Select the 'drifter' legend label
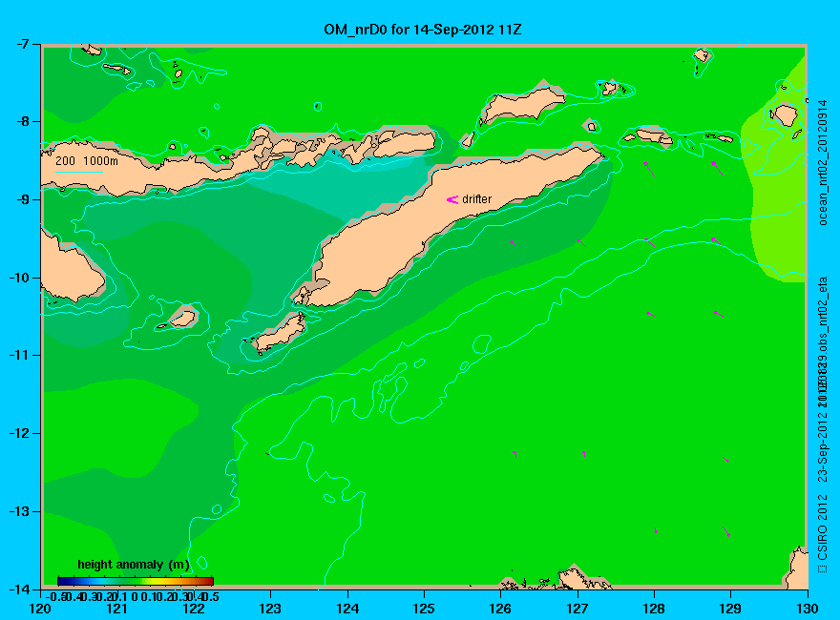840x620 pixels. 476,199
